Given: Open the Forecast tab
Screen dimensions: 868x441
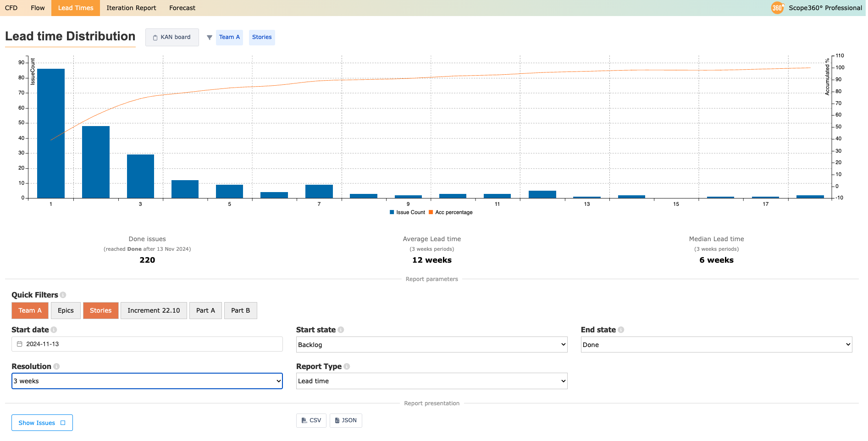Looking at the screenshot, I should coord(182,8).
